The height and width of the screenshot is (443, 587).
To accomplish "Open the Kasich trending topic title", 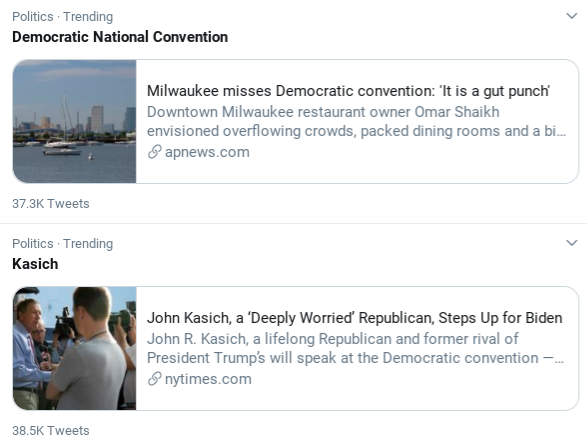I will click(35, 264).
